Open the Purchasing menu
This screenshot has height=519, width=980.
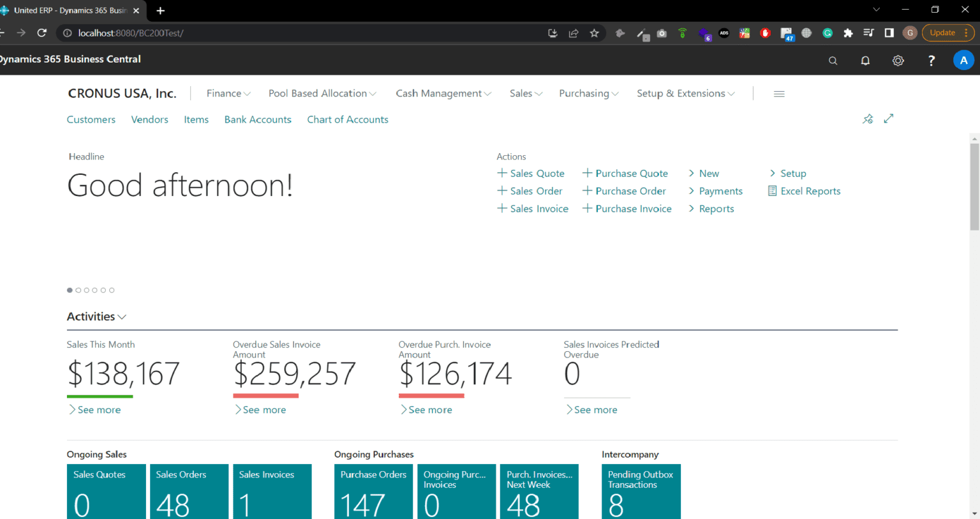click(x=588, y=94)
